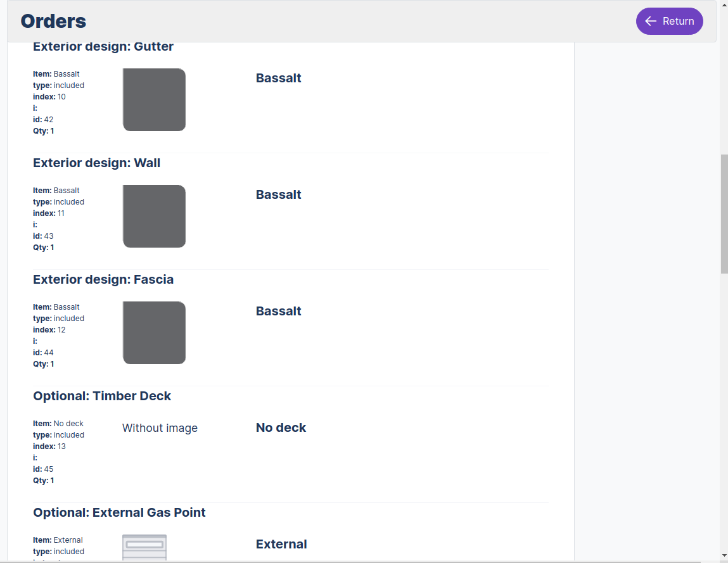Screen dimensions: 728x563
Task: Click the scrollbar up arrow
Action: pos(724,4)
